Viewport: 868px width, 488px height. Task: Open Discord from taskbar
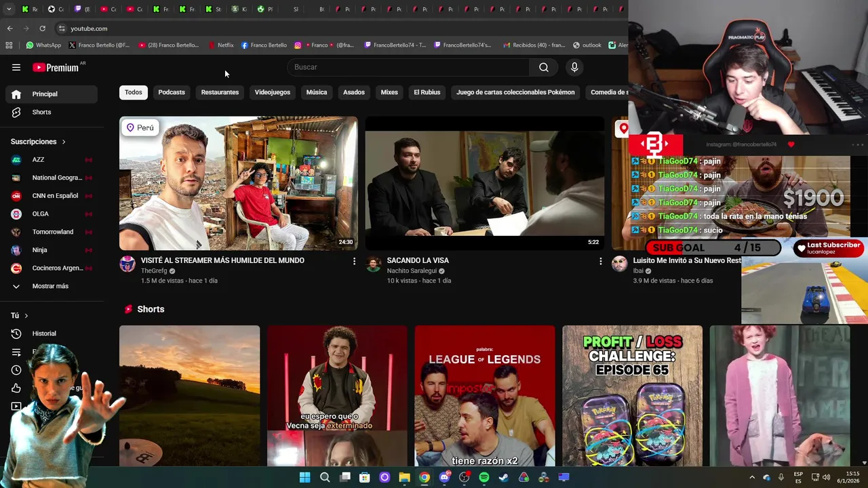[444, 477]
